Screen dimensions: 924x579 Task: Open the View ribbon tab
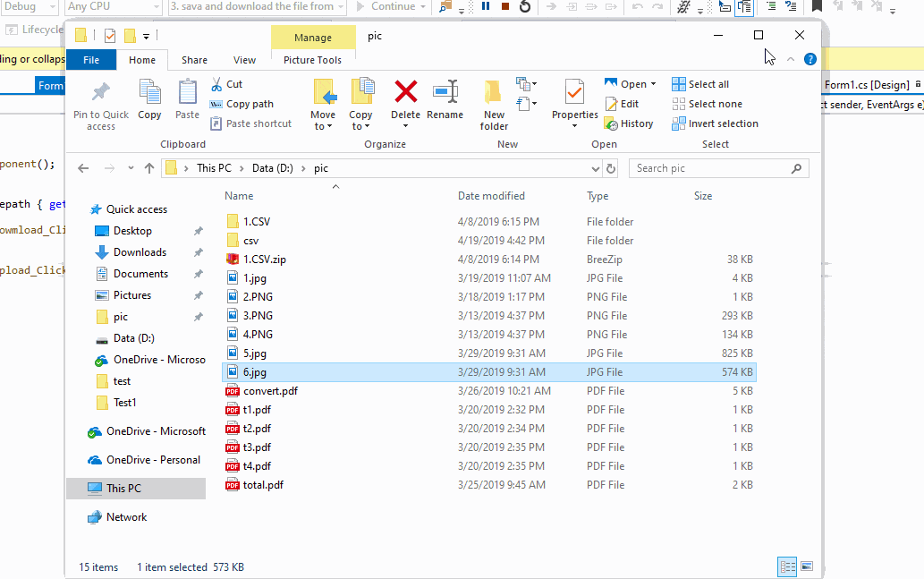point(244,60)
